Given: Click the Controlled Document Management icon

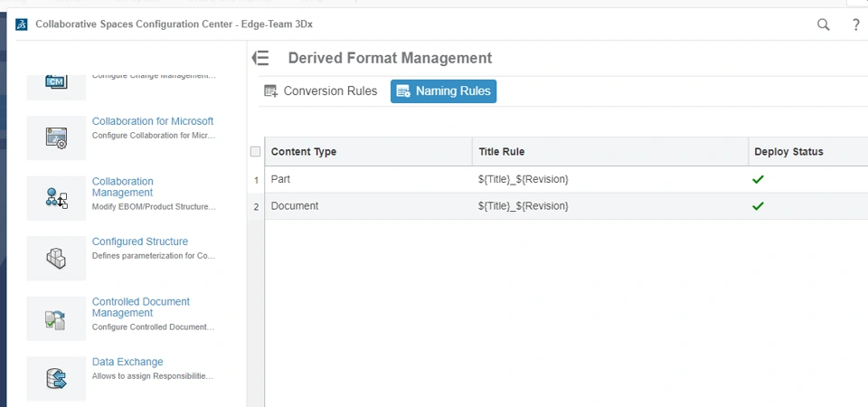Looking at the screenshot, I should pos(56,318).
